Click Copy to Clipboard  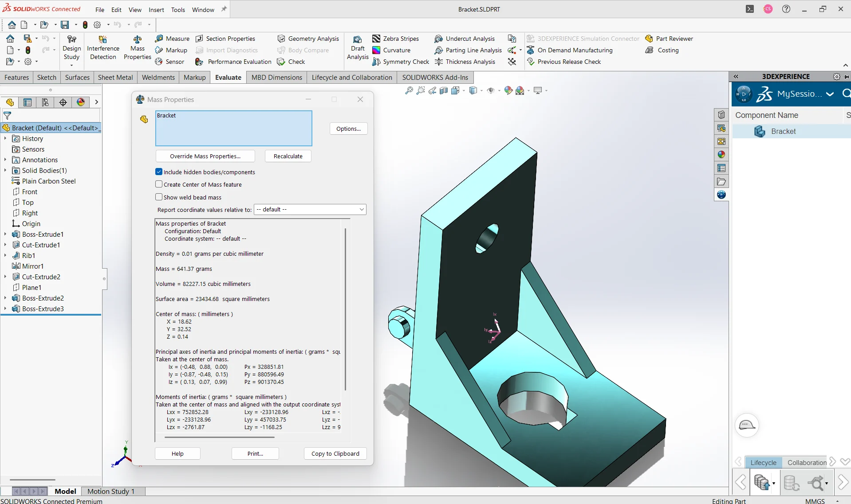(335, 453)
